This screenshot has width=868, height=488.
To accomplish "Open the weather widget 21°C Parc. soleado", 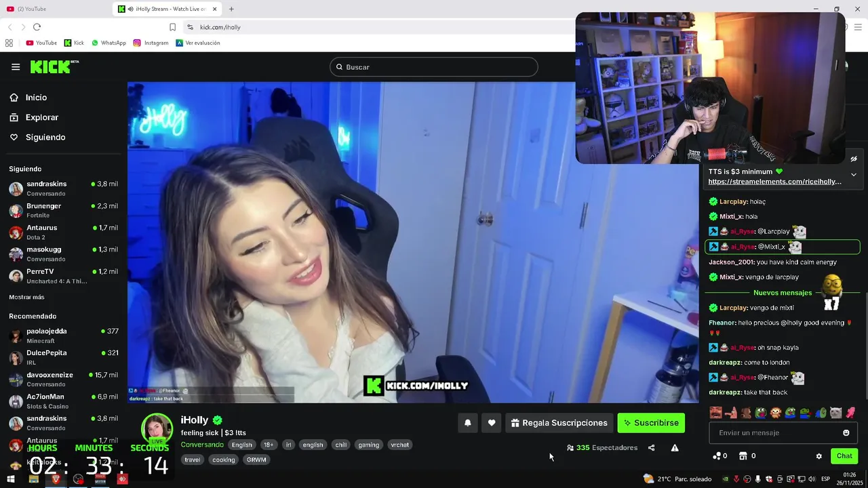I will point(677,479).
